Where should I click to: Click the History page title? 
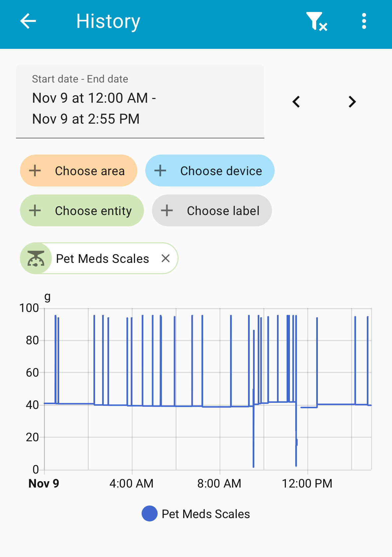point(108,21)
